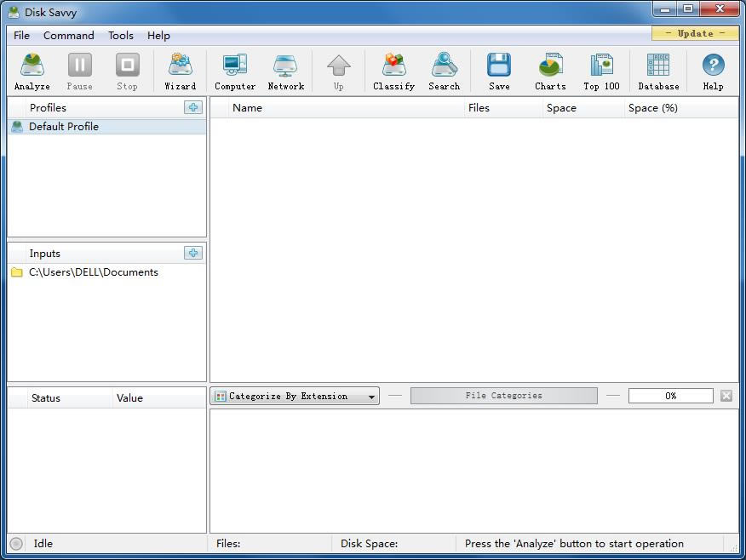Open the Command menu
This screenshot has width=746, height=560.
pyautogui.click(x=68, y=36)
